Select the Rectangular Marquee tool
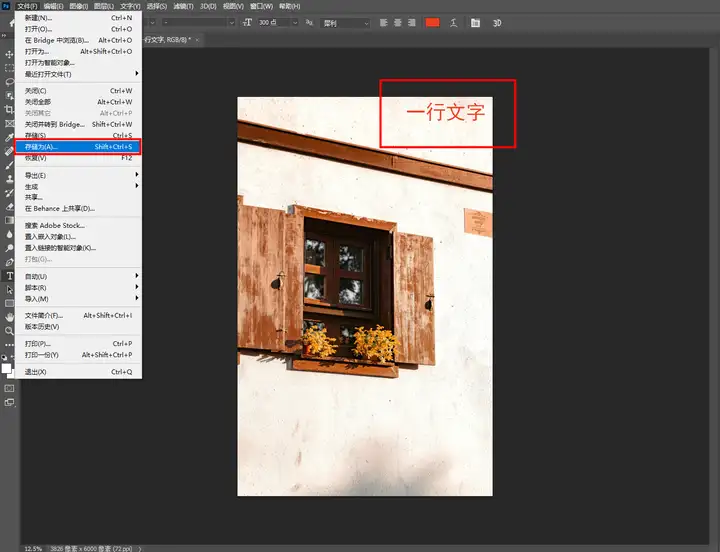Viewport: 720px width, 552px height. click(9, 68)
